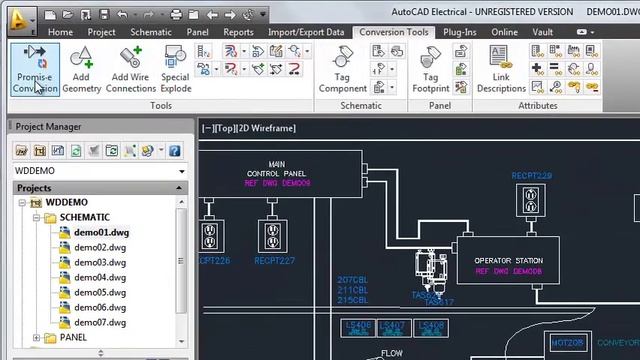Collapse the Projects section header arrow
Viewport: 640px width, 360px height.
pos(179,188)
